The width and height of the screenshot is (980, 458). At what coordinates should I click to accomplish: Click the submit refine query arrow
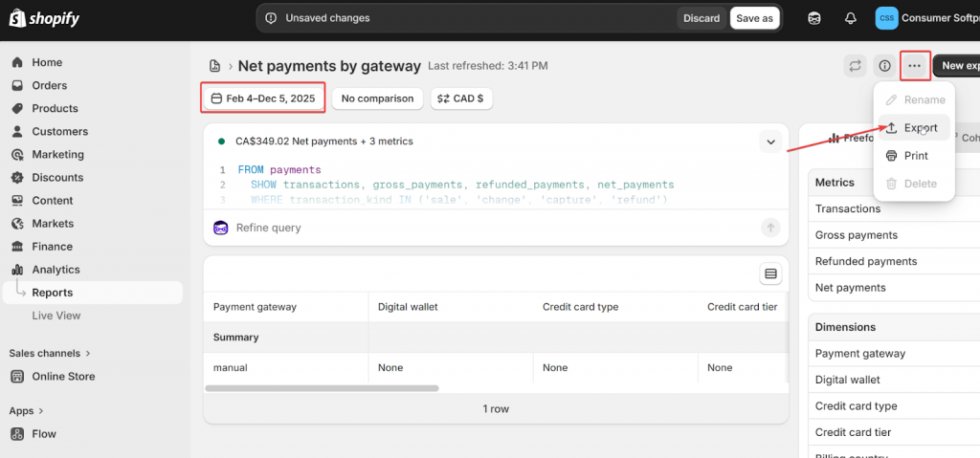[x=770, y=228]
